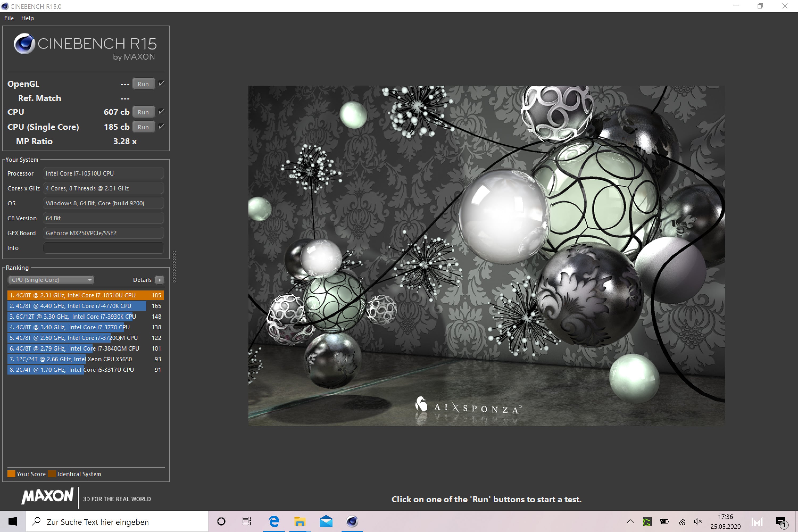This screenshot has width=798, height=532.
Task: Select ranking entry Intel Core i7-4770K
Action: [85, 306]
